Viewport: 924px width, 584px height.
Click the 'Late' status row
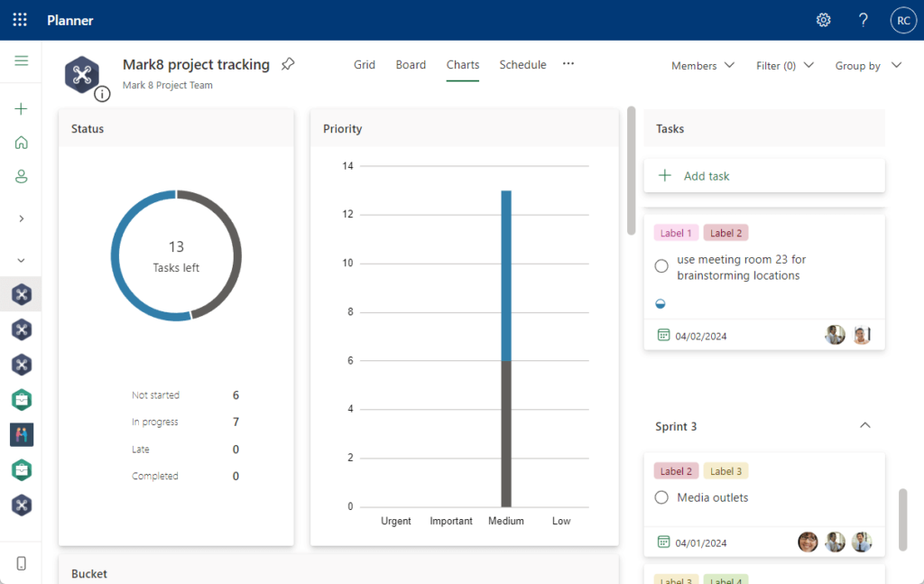(186, 449)
